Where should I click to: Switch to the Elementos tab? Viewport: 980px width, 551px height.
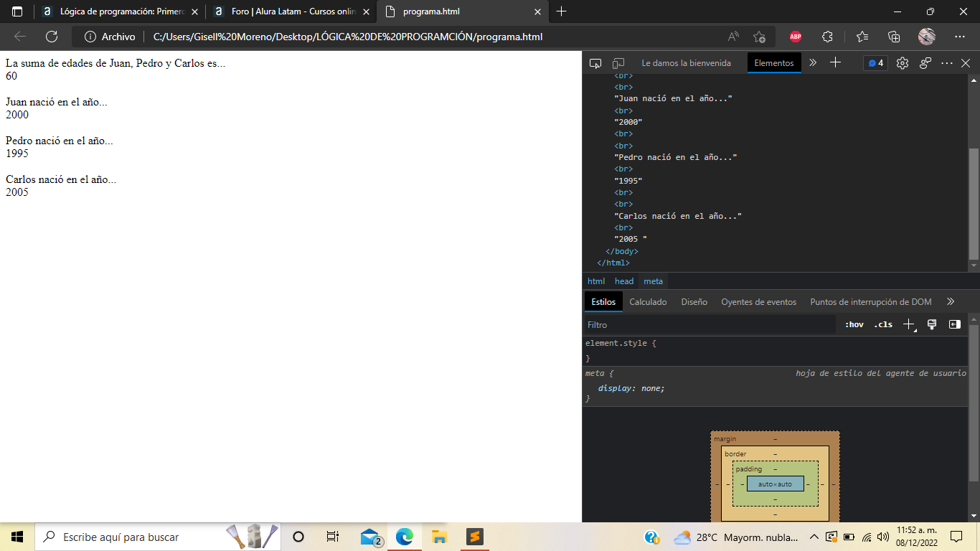[x=774, y=63]
